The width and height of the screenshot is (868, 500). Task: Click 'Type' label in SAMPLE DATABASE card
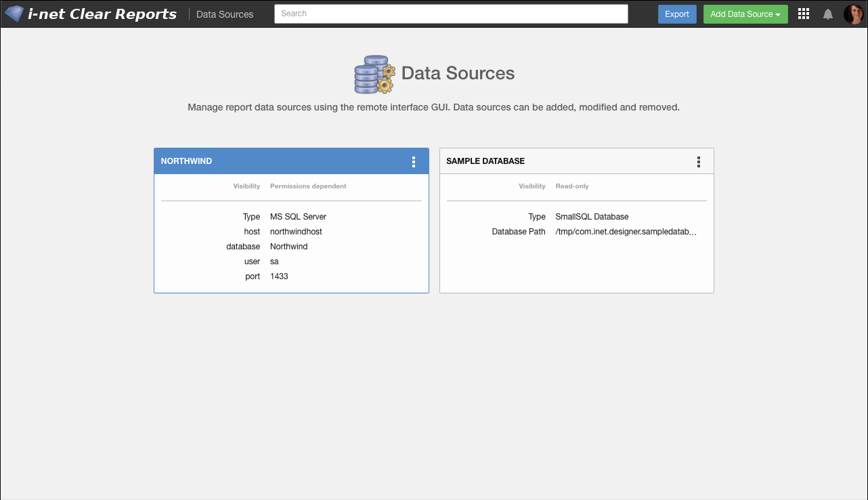[x=537, y=217]
